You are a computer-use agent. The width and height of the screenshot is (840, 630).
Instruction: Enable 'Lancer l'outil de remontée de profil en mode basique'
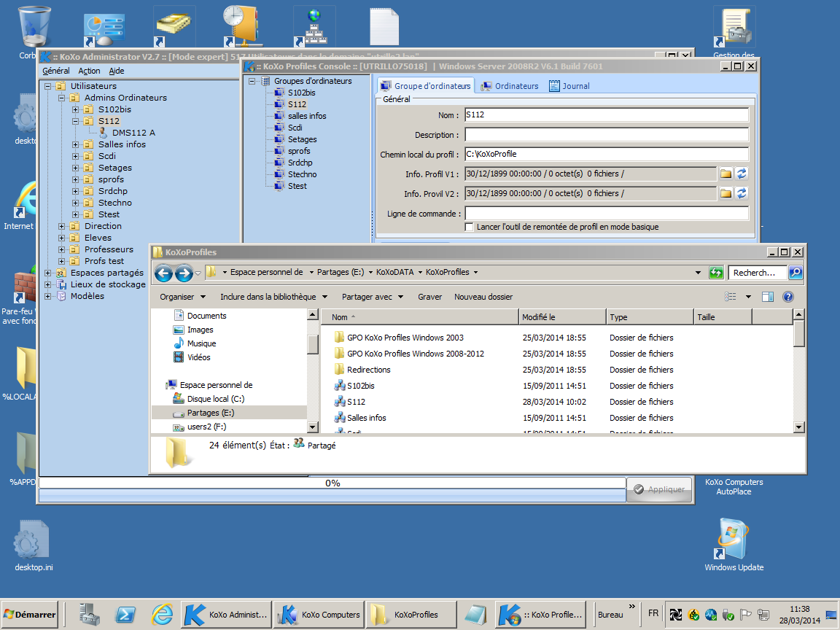[x=470, y=227]
